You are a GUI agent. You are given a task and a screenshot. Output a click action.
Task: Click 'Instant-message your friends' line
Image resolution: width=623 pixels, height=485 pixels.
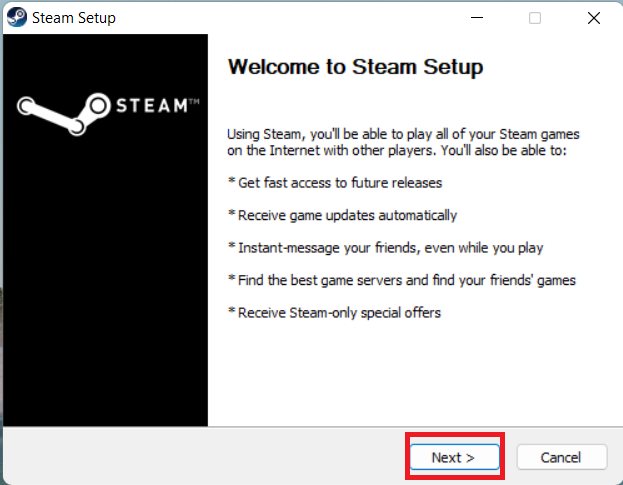pyautogui.click(x=385, y=247)
